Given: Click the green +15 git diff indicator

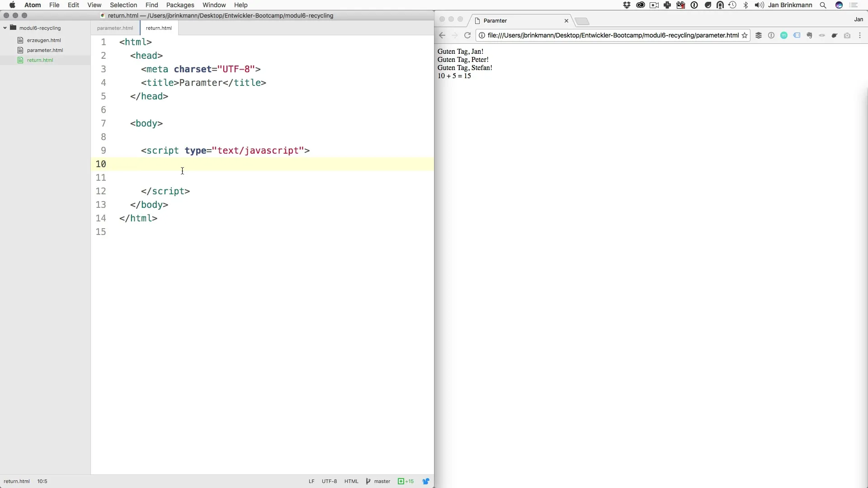Looking at the screenshot, I should [406, 481].
